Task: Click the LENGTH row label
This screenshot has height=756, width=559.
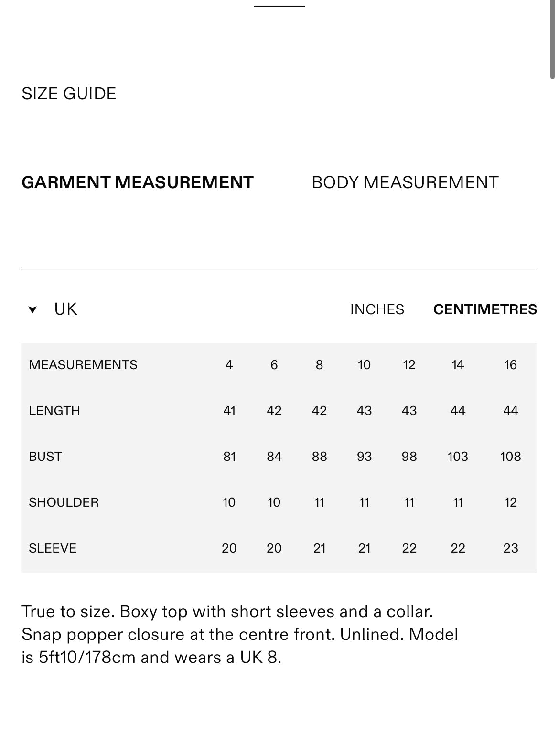Action: click(54, 411)
